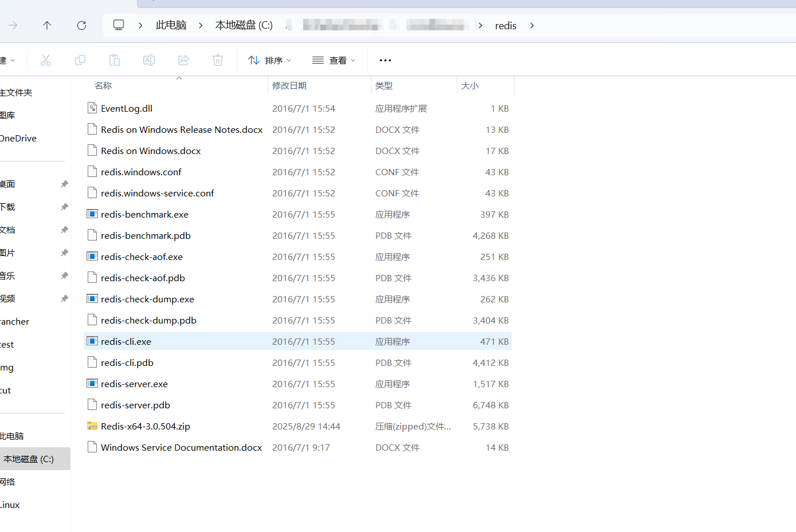Screen dimensions: 796x532
Task: Click the Paste clipboard icon
Action: tap(115, 60)
